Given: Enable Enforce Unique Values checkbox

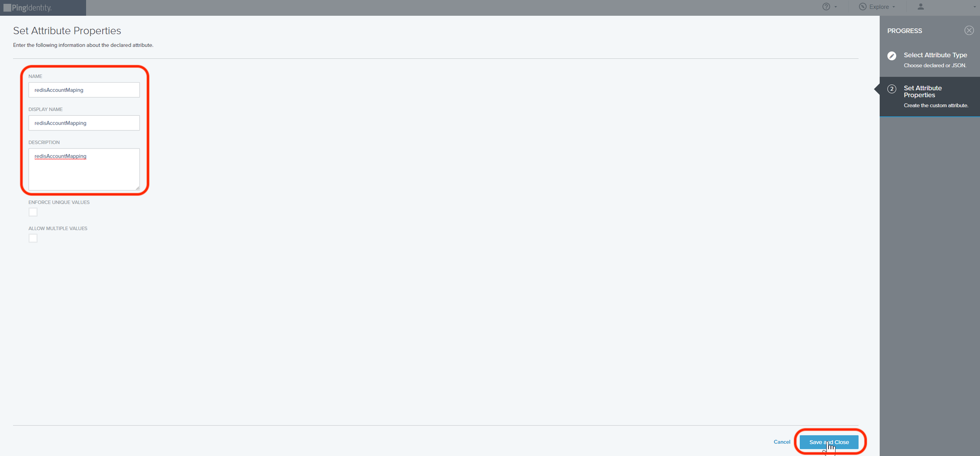Looking at the screenshot, I should pyautogui.click(x=33, y=212).
